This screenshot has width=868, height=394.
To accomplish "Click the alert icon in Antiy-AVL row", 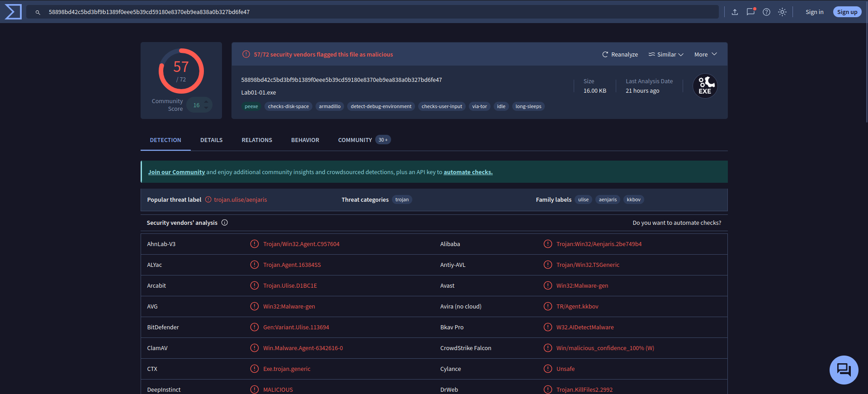I will click(548, 265).
